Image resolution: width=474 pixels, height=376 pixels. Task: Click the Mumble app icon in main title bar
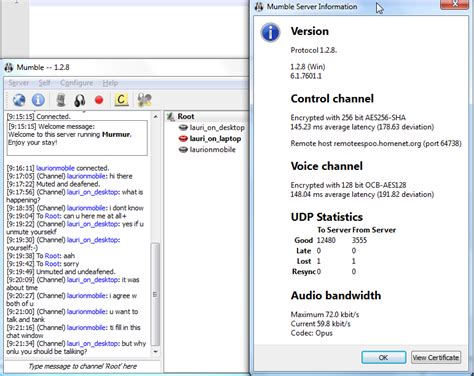[x=9, y=67]
